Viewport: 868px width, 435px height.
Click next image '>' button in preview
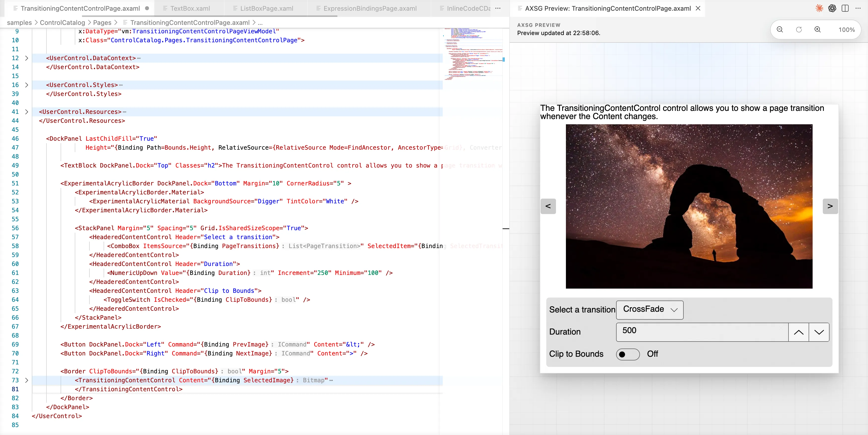pos(830,206)
